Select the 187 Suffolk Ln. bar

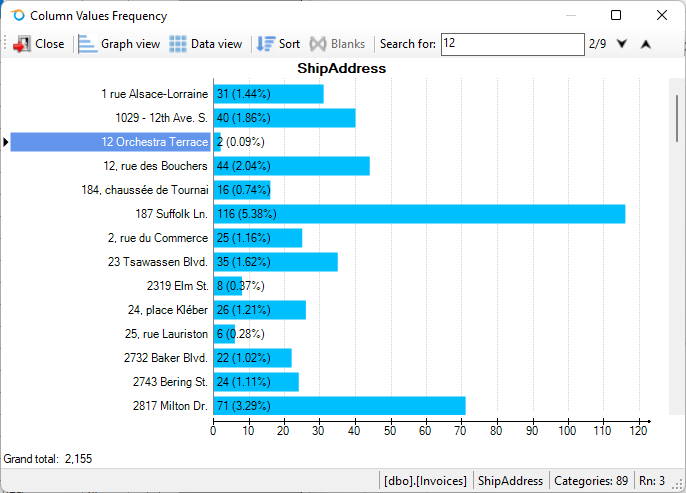coord(418,214)
